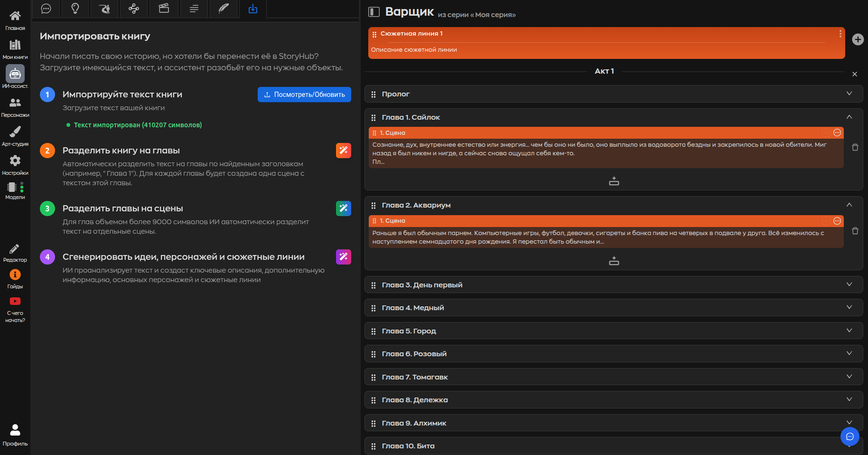The width and height of the screenshot is (868, 455).
Task: Click the purple generate ideas magic wand
Action: (343, 257)
